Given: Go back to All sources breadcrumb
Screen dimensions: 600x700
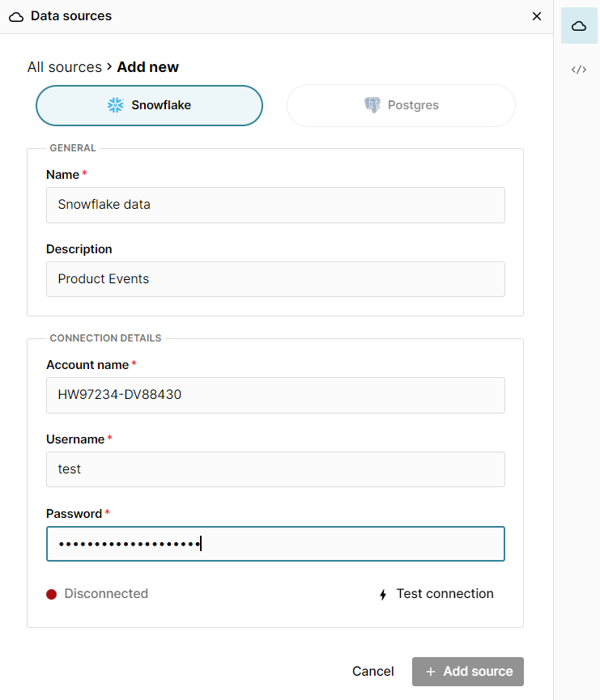Looking at the screenshot, I should coord(65,67).
